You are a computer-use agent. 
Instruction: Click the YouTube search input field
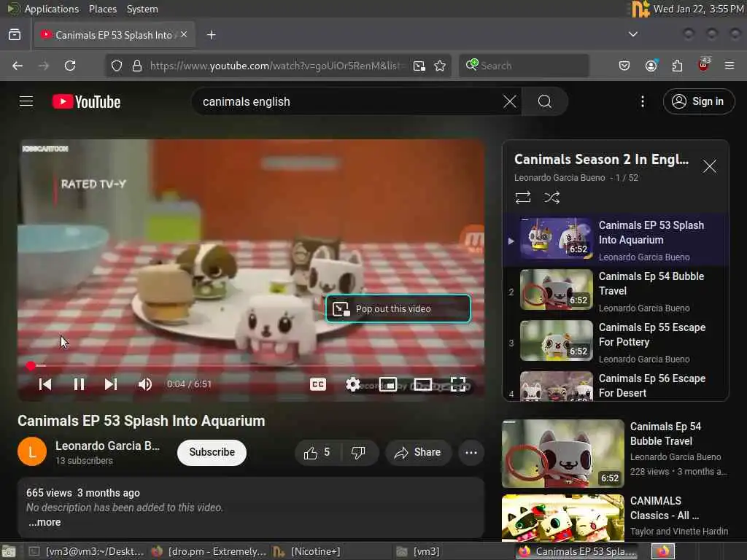click(350, 101)
